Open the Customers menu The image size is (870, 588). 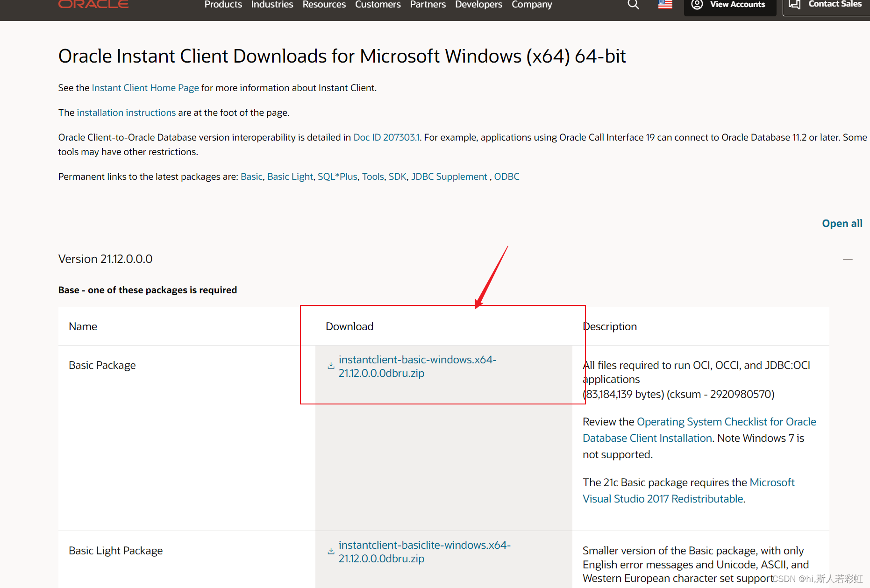coord(378,5)
